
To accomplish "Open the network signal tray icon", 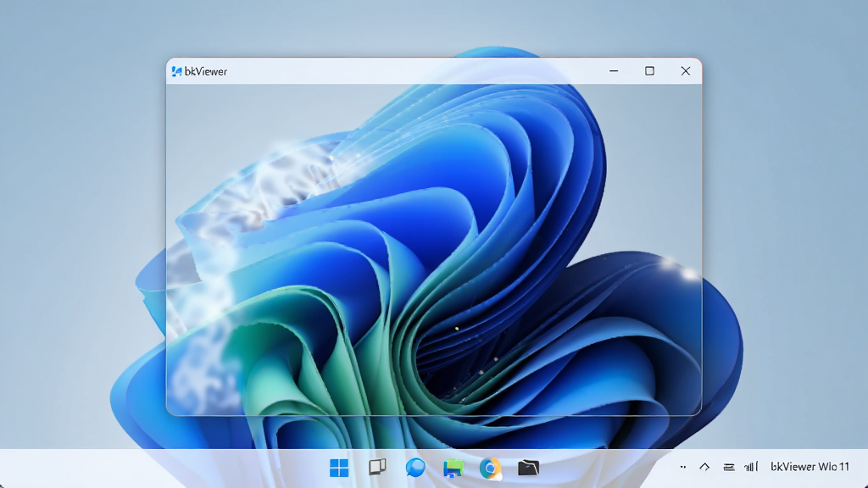I will 751,467.
